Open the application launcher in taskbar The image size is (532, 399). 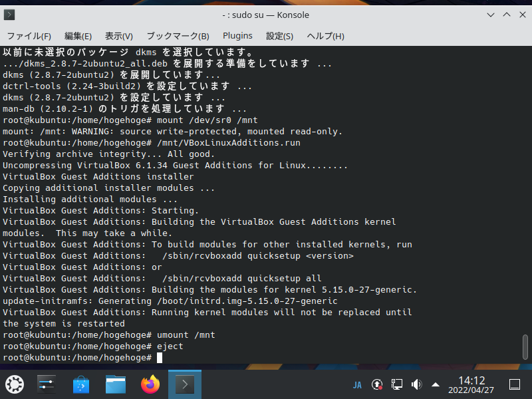tap(14, 384)
